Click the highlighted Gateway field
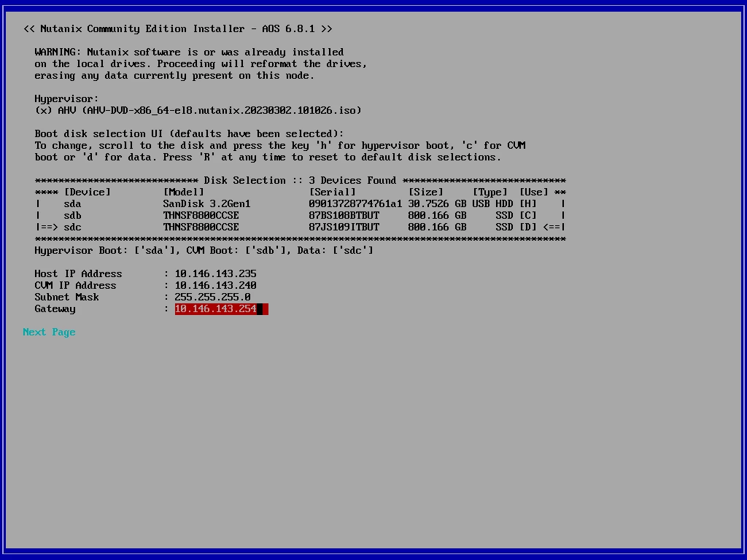Screen dimensions: 747x560 (x=222, y=309)
